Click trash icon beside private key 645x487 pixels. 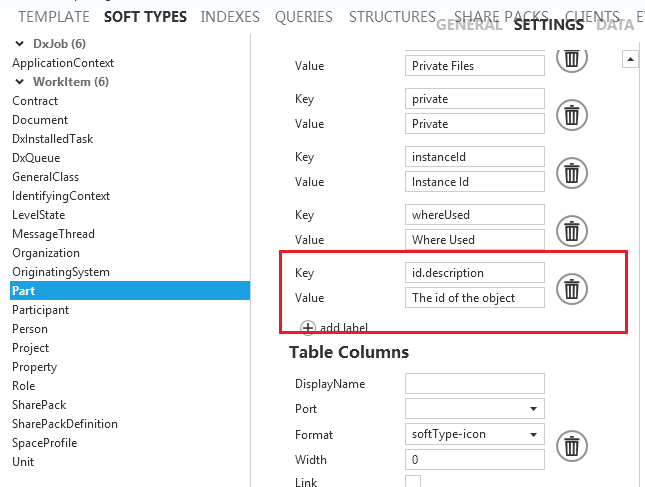coord(571,115)
